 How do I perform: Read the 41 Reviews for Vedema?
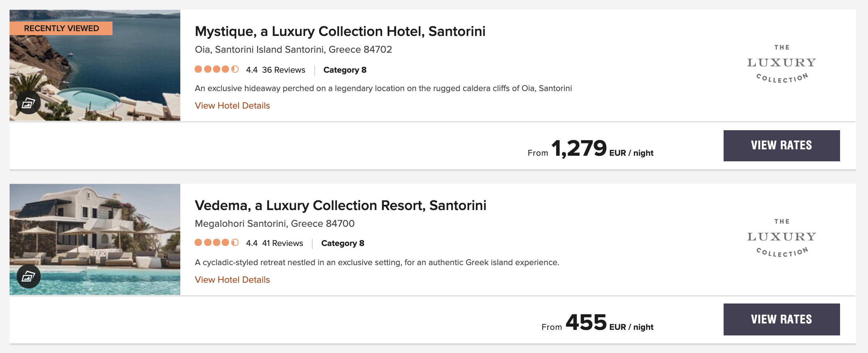coord(282,243)
